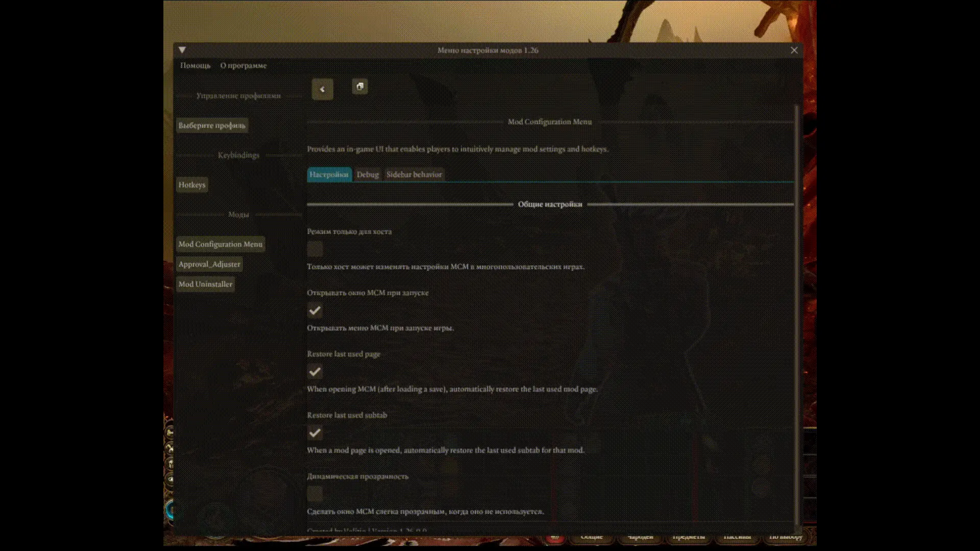Screen dimensions: 980x551
Task: Click the Управление профилями sidebar heading
Action: tap(238, 96)
